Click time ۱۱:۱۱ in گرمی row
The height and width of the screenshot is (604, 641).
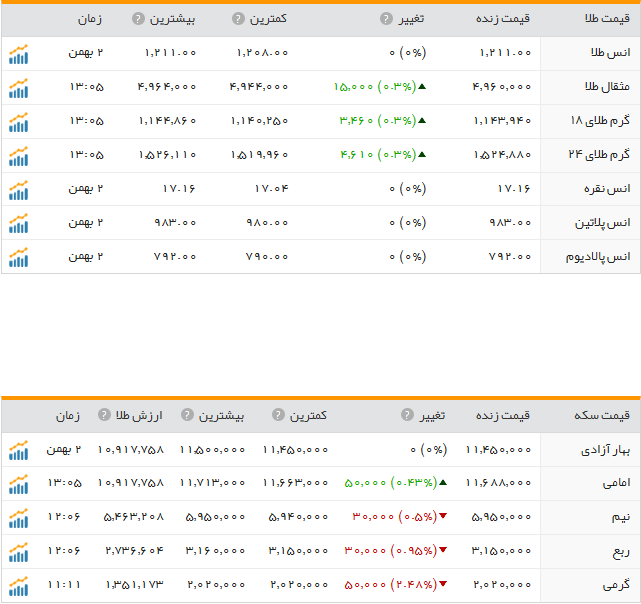pos(64,585)
